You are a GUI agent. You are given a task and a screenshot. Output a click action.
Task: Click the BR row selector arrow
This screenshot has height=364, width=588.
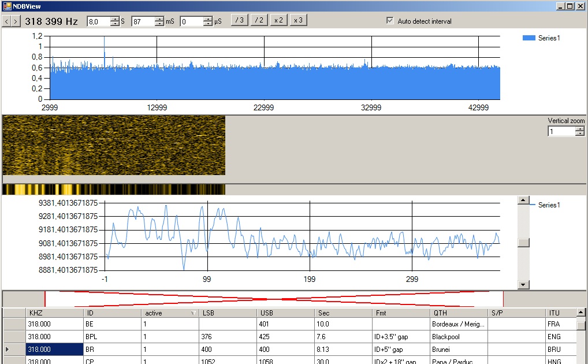coord(8,350)
